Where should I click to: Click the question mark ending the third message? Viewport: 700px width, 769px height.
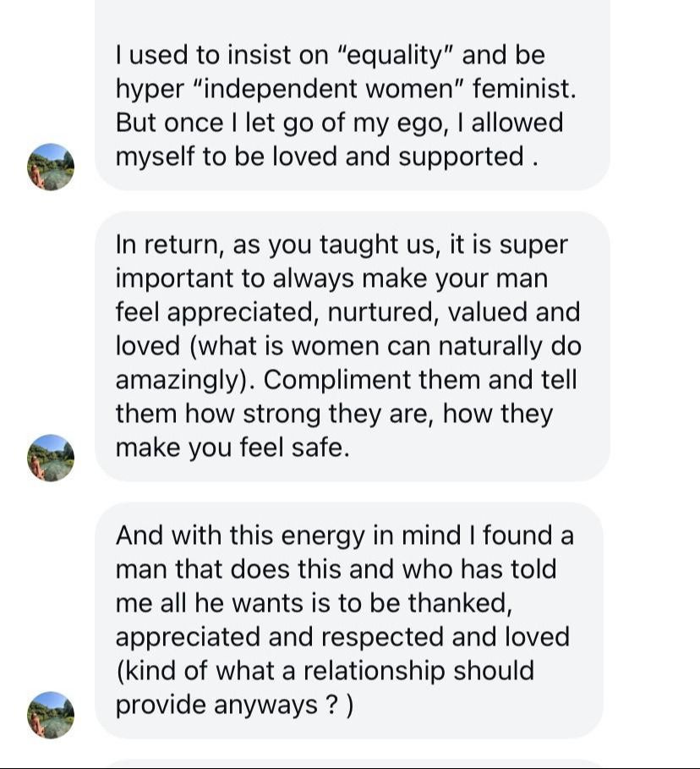pyautogui.click(x=332, y=706)
